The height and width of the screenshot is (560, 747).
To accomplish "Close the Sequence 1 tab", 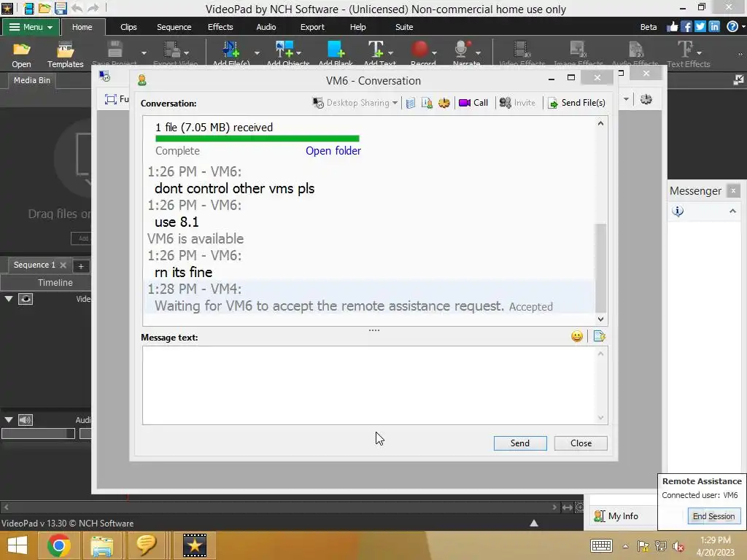I will [x=63, y=265].
